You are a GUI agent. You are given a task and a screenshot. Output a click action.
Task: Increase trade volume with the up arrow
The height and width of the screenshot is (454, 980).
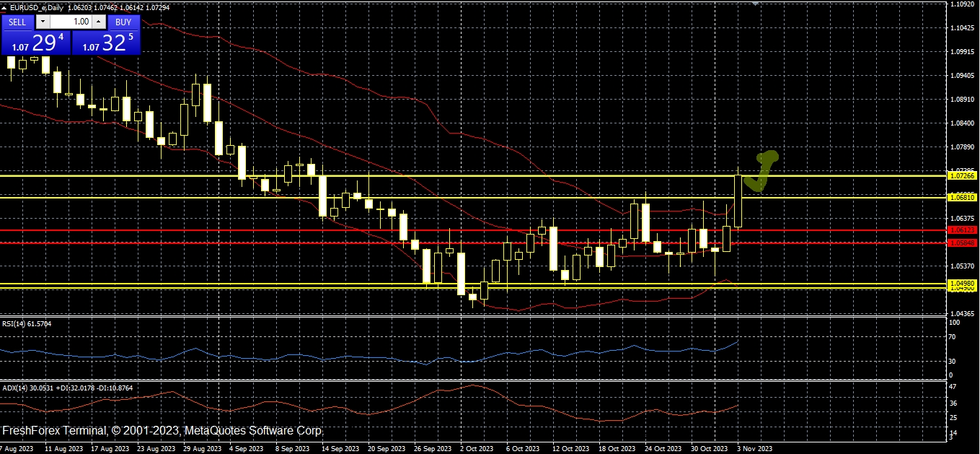(x=99, y=22)
